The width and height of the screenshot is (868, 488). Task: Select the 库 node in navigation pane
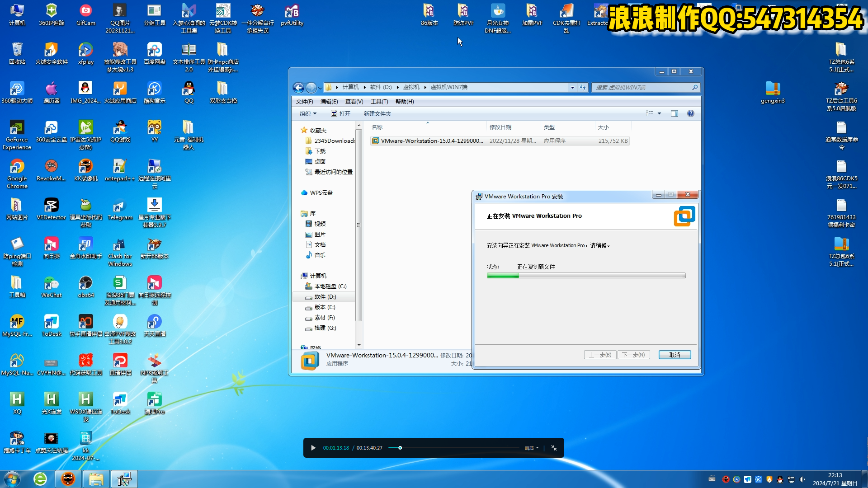[308, 213]
